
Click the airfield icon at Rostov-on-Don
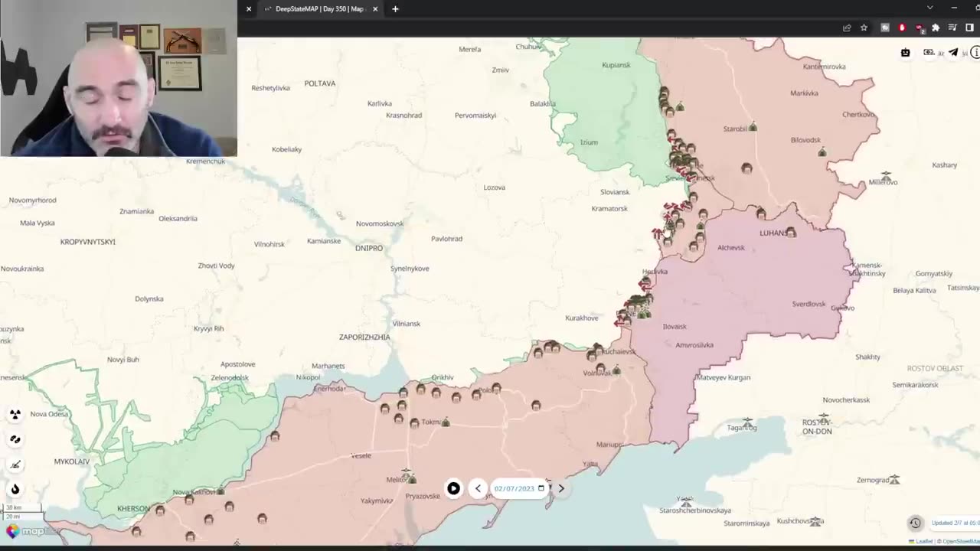tap(823, 418)
